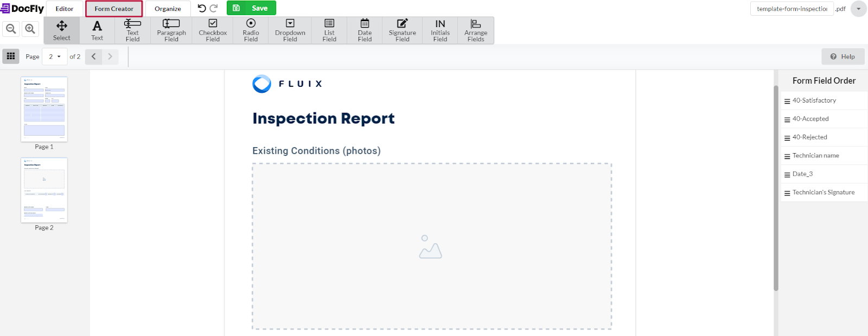The height and width of the screenshot is (336, 868).
Task: Zoom out of the document
Action: coord(11,29)
